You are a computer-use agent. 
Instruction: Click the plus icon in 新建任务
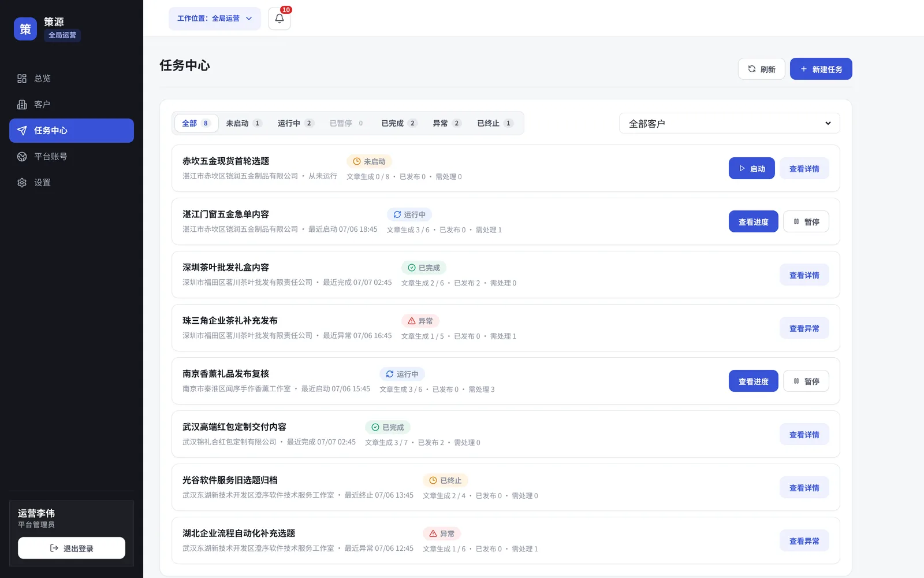(803, 69)
